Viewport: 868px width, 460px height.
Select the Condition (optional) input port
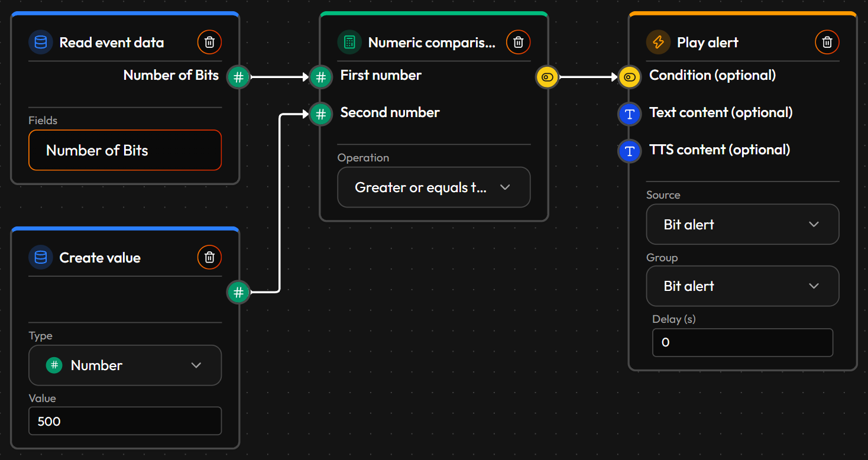629,76
